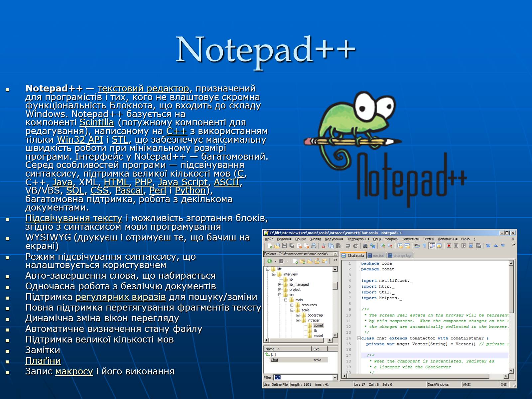
Task: Click the macro Playback icon
Action: click(464, 246)
